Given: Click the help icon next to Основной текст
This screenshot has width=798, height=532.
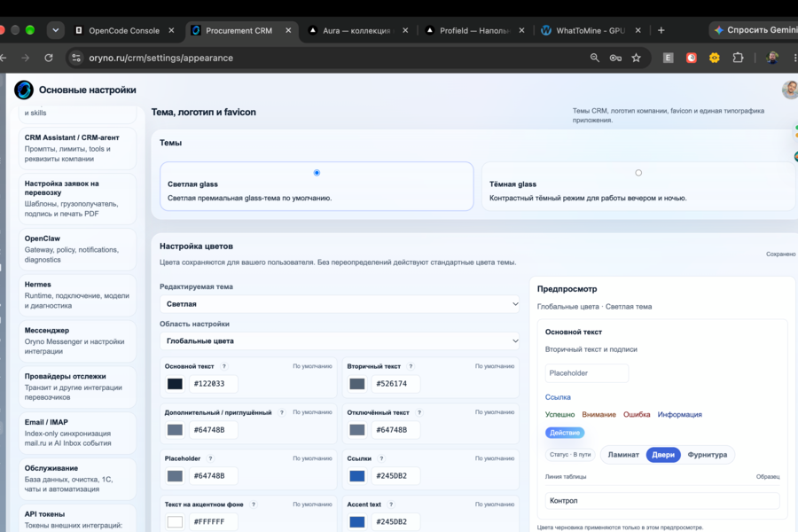Looking at the screenshot, I should (x=224, y=366).
